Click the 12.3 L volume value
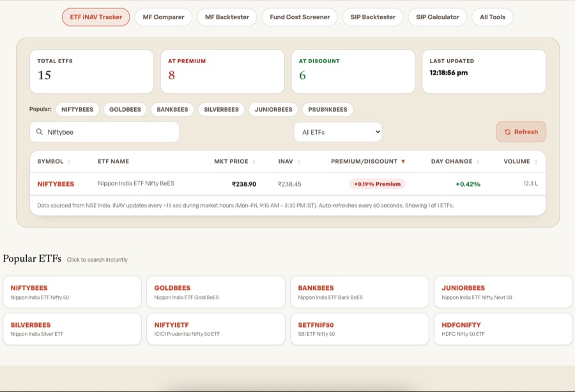575x392 pixels. click(x=531, y=183)
